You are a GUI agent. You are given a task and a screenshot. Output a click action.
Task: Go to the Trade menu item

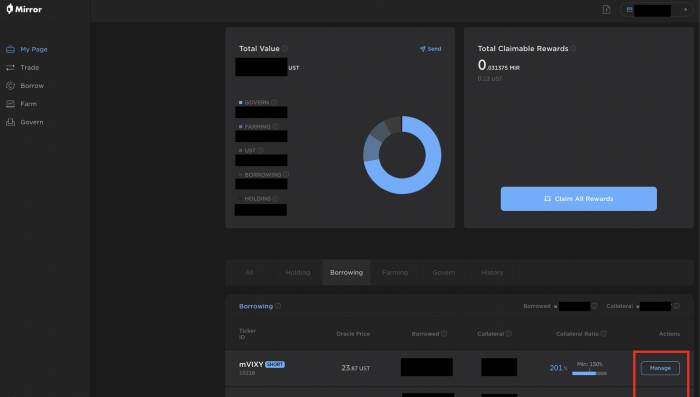tap(29, 67)
